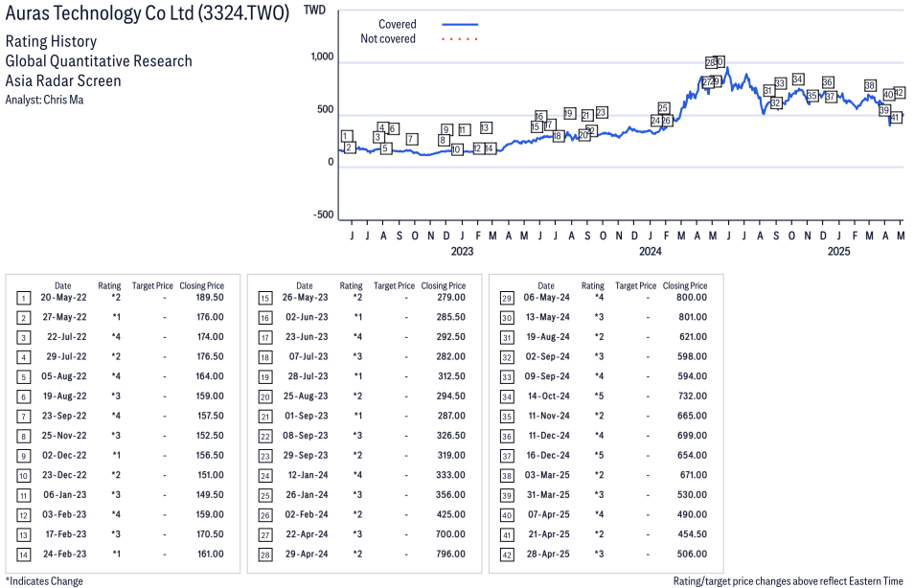Click the numbered box 28 in the table
Viewport: 914px width, 588px height.
click(x=265, y=554)
